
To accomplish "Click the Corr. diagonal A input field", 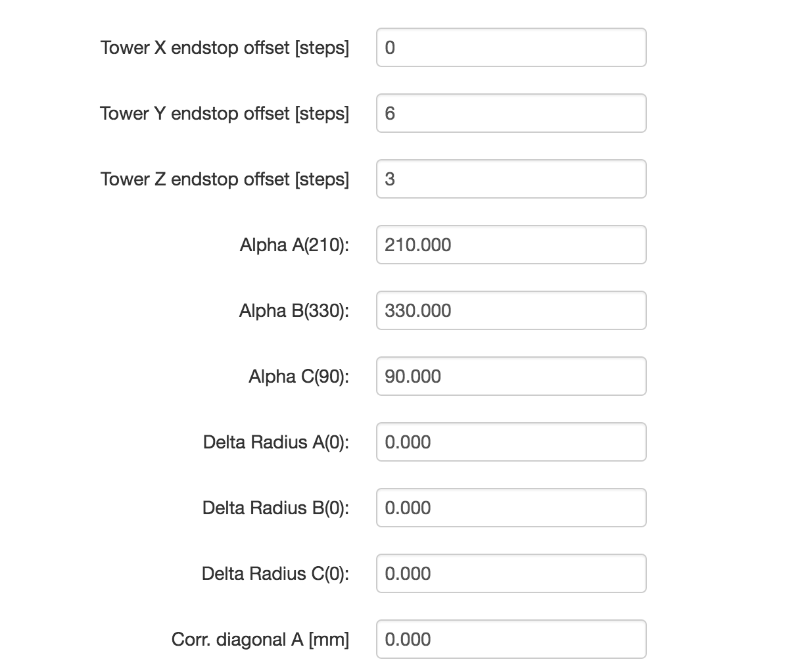I will 511,639.
